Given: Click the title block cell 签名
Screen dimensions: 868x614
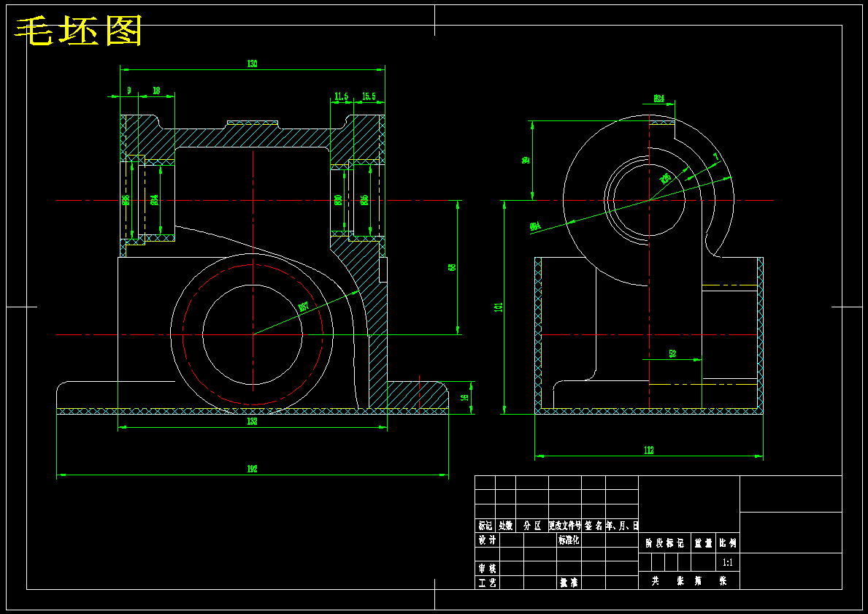Looking at the screenshot, I should click(594, 526).
